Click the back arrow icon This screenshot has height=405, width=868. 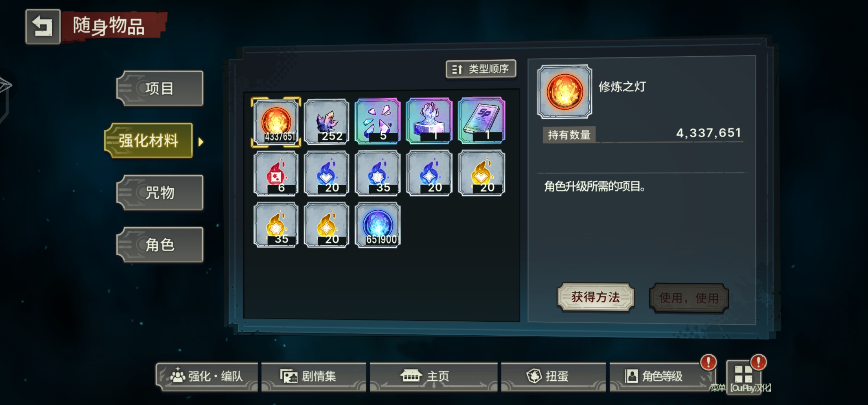[x=43, y=27]
